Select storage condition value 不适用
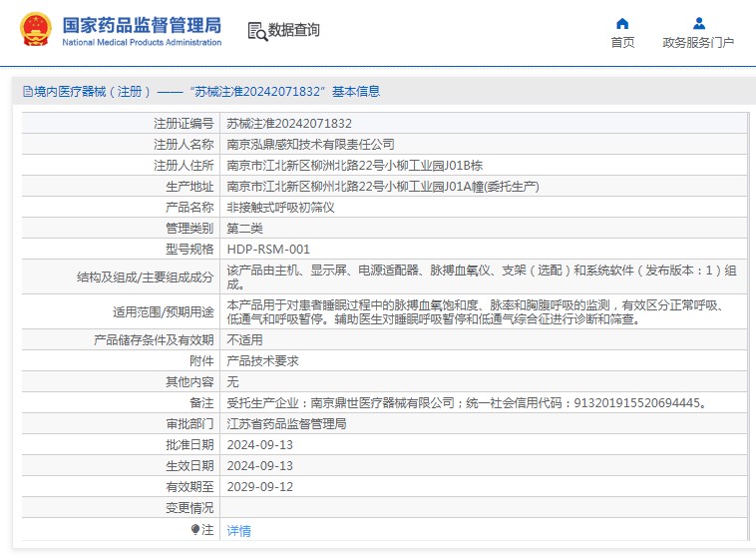This screenshot has width=756, height=558. [x=245, y=339]
